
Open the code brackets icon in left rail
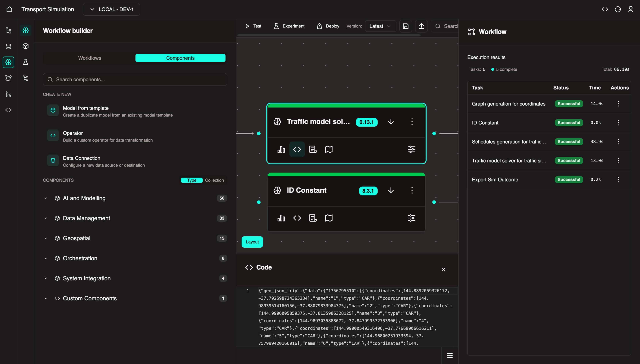click(x=9, y=110)
